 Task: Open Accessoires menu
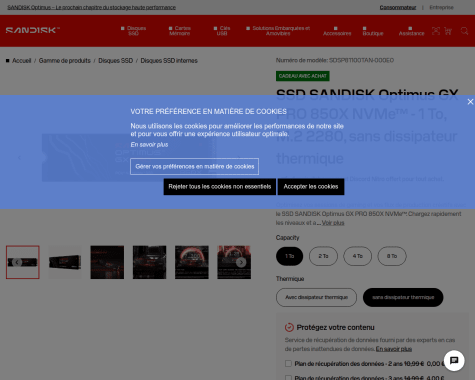coord(337,31)
